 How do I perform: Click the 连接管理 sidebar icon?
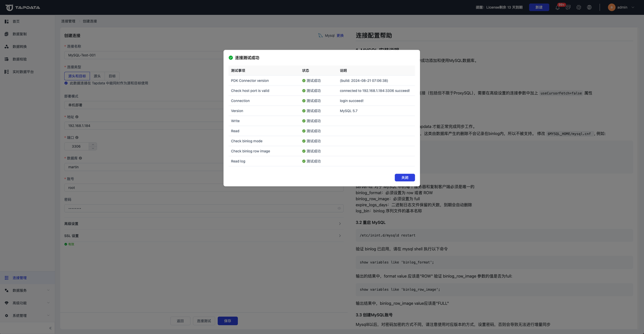[x=7, y=278]
